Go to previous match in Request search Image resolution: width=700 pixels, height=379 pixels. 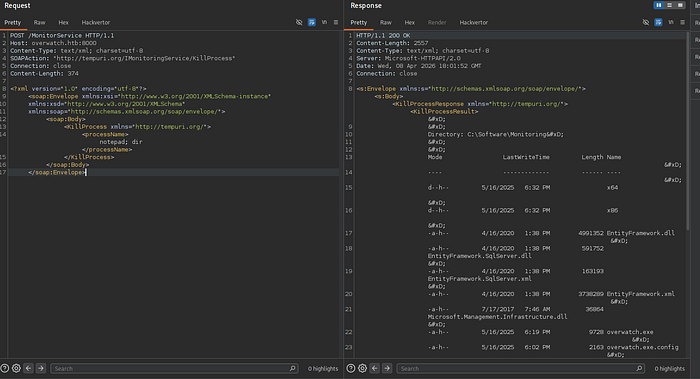tap(29, 368)
